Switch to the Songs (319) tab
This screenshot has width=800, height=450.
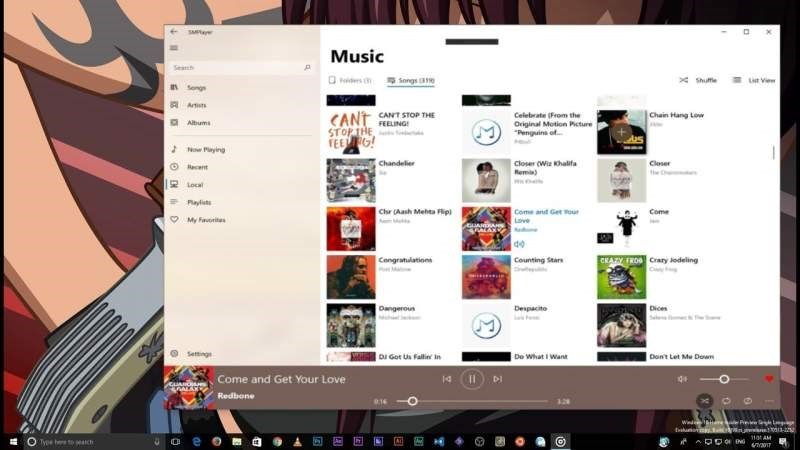(411, 81)
